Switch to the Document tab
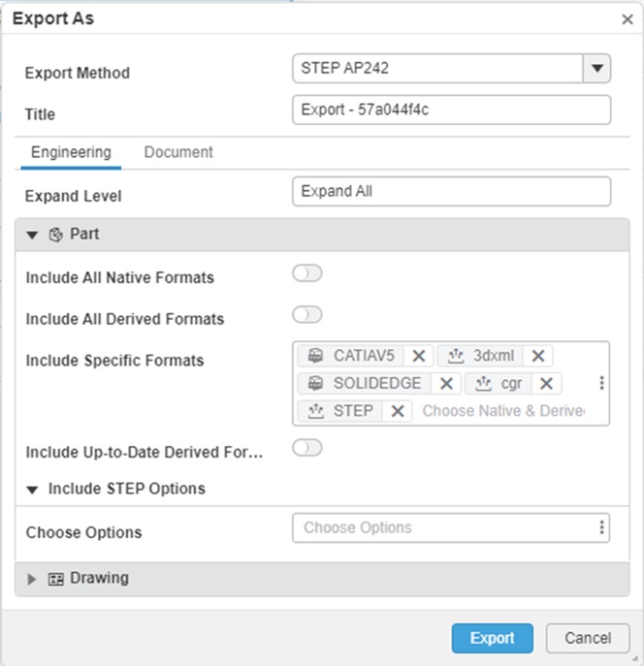Viewport: 644px width, 666px height. (x=178, y=152)
